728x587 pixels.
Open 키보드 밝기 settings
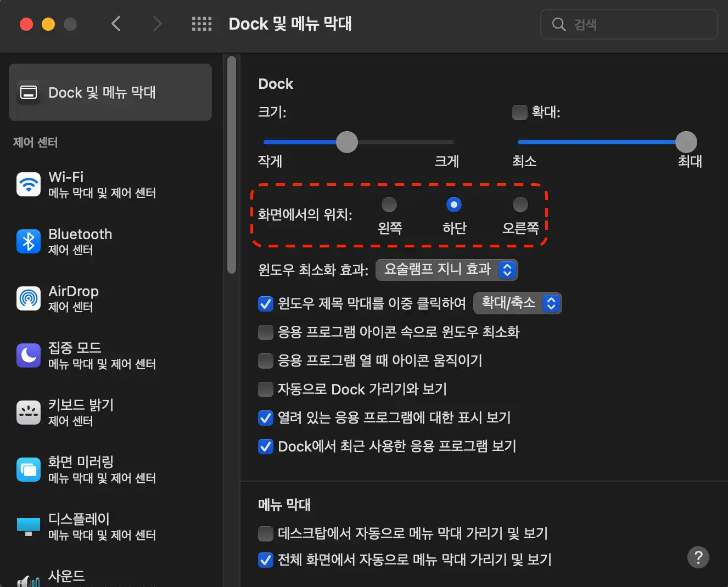[x=80, y=413]
